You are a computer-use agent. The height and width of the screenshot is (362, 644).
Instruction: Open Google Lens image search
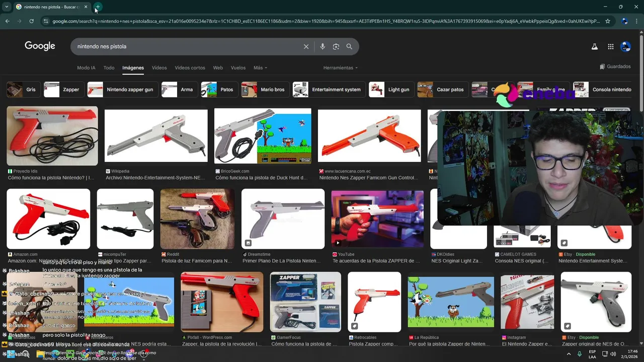(x=336, y=46)
